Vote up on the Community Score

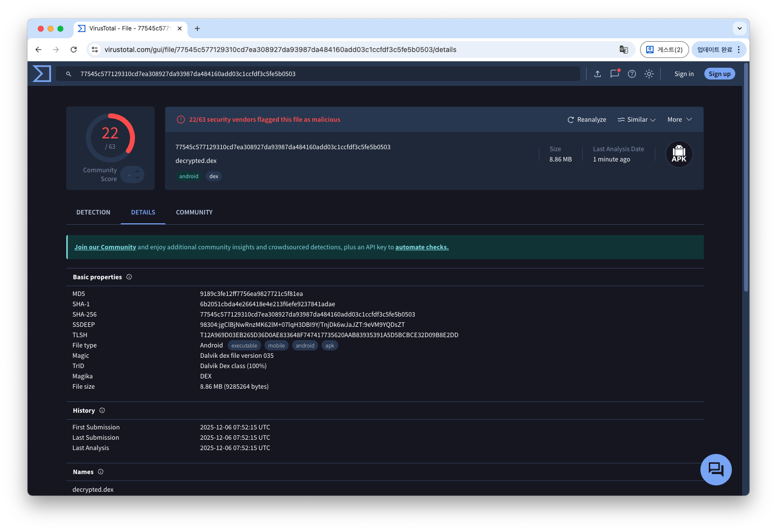[137, 171]
